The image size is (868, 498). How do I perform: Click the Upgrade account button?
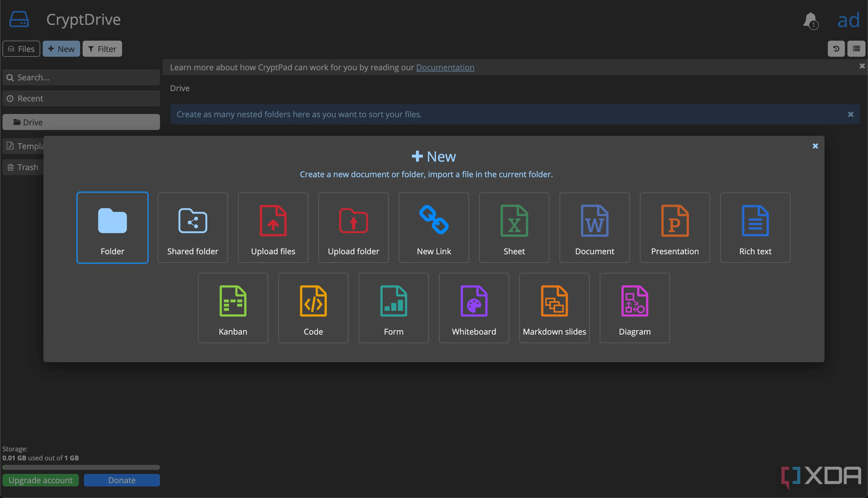point(41,480)
